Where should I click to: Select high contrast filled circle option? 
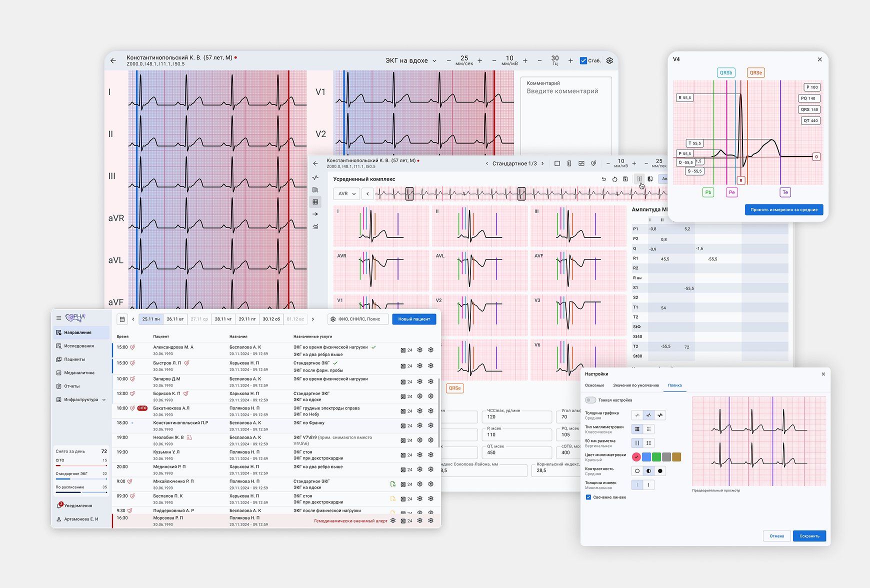click(x=660, y=471)
